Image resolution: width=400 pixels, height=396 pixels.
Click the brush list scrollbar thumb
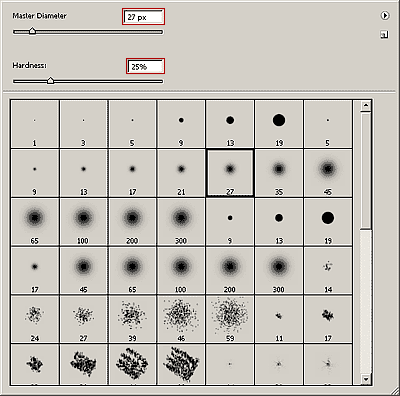click(366, 170)
